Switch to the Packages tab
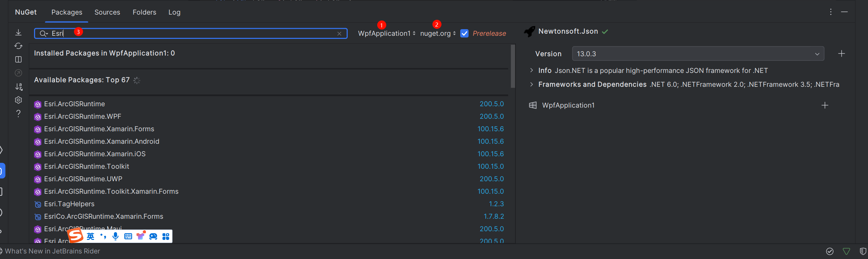 [67, 12]
